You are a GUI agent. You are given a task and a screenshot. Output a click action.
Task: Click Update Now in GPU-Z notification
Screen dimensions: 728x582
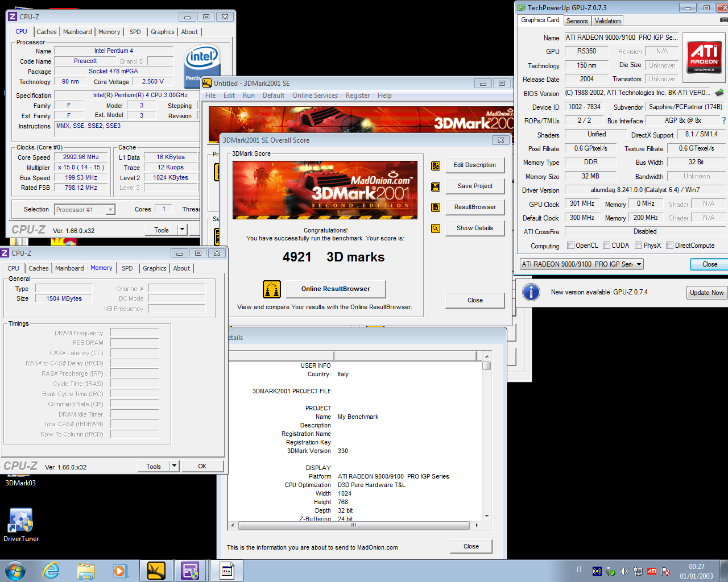pos(707,293)
